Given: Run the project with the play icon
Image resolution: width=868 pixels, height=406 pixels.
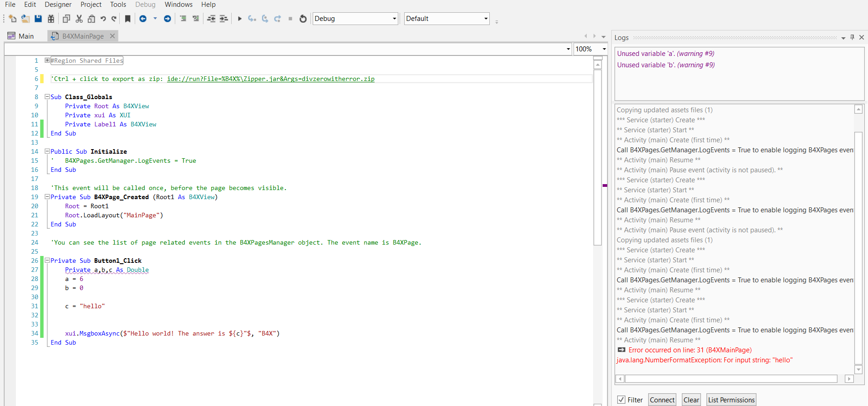Looking at the screenshot, I should (239, 19).
